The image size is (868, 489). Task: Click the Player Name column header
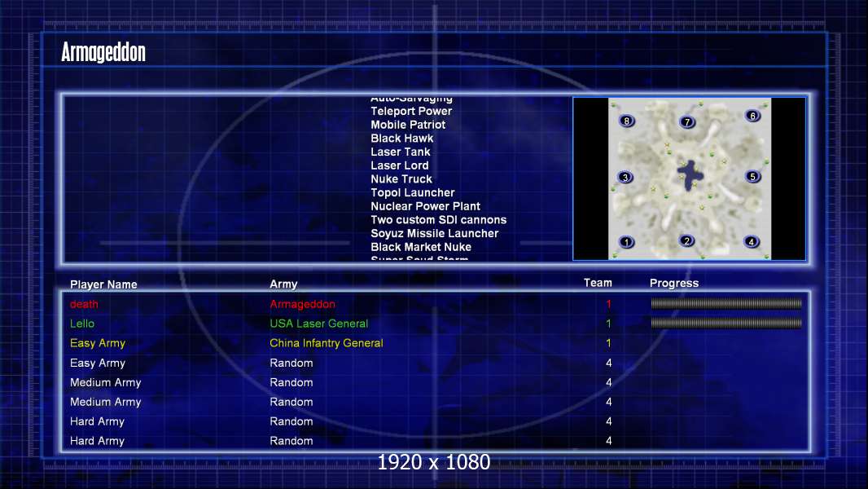pos(103,284)
